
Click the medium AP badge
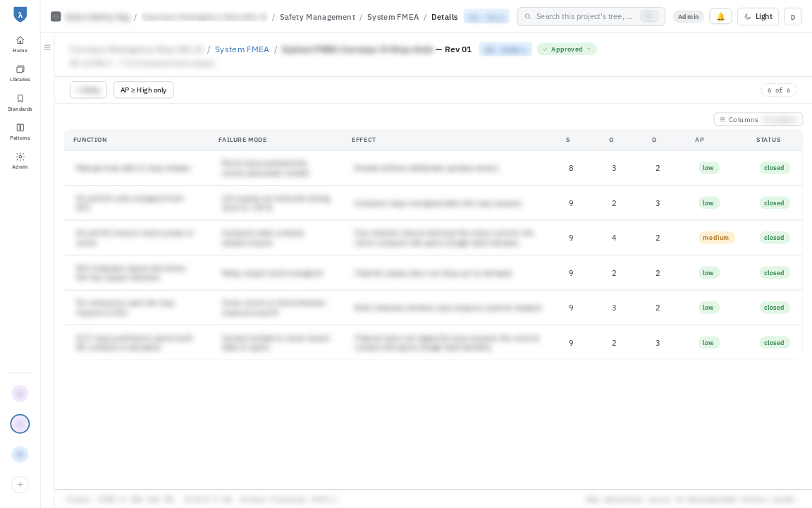click(x=715, y=237)
